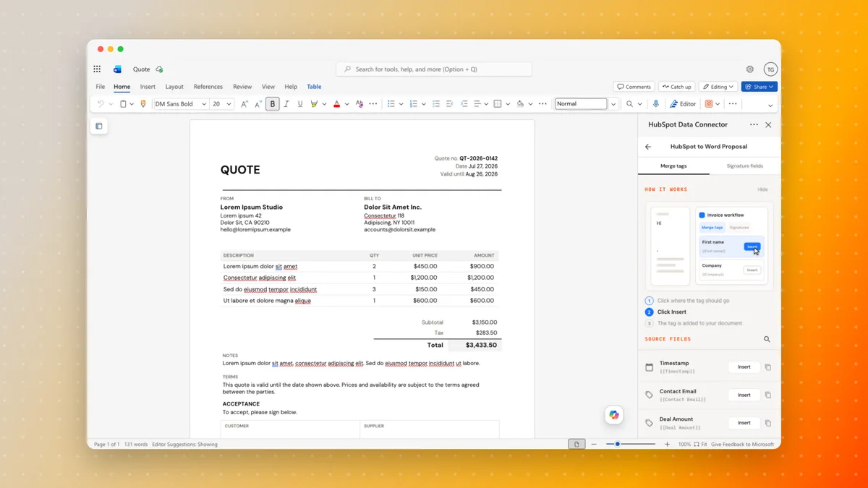Open the File menu
Screen dimensions: 868x488
100,87
